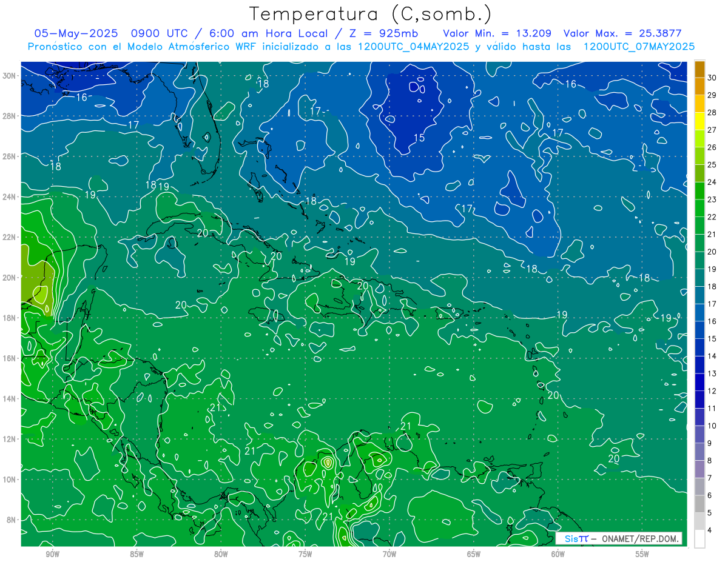Image resolution: width=728 pixels, height=562 pixels.
Task: Click the 85W longitude axis label
Action: [x=136, y=554]
